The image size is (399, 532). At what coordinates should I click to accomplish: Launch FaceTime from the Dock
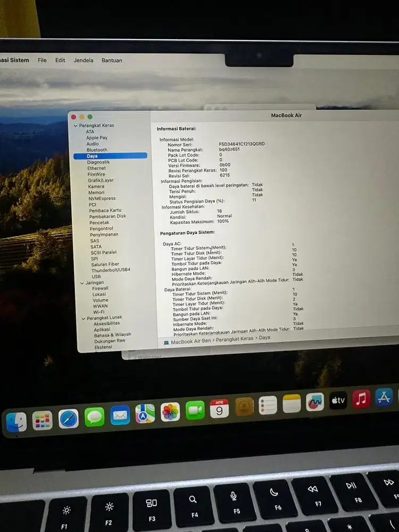195,410
